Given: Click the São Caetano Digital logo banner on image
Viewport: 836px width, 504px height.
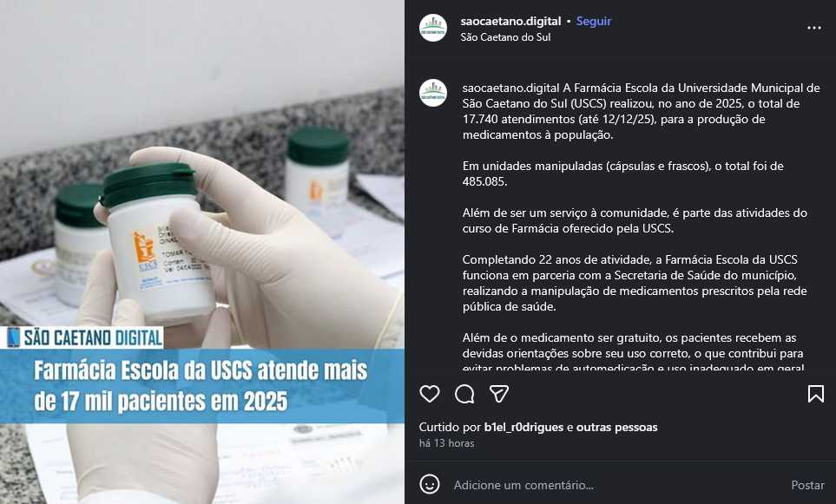Looking at the screenshot, I should pos(82,337).
